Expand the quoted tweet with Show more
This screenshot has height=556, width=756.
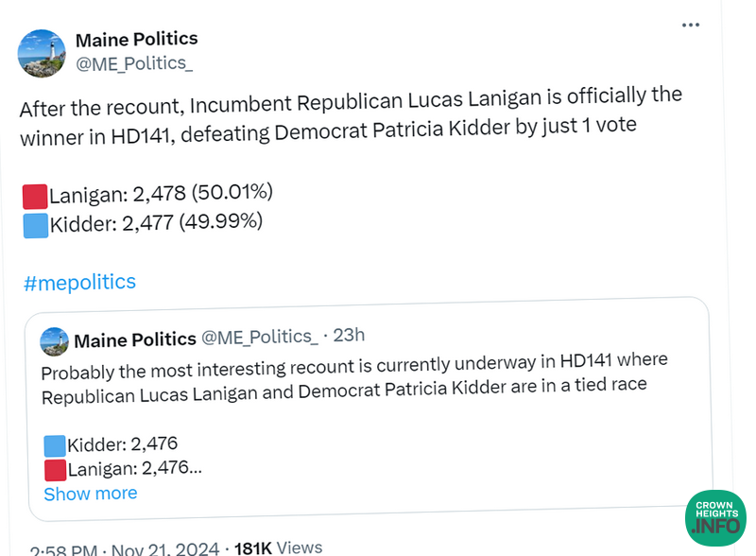click(x=91, y=494)
